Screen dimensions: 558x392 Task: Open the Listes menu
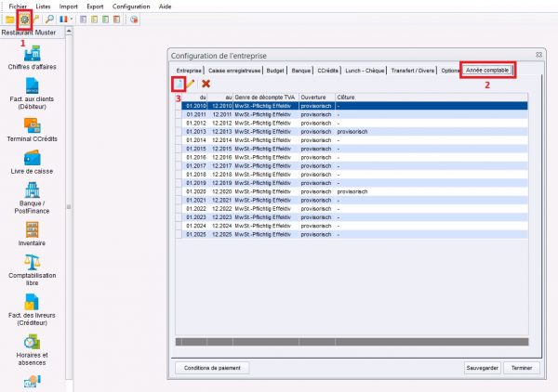(x=43, y=6)
